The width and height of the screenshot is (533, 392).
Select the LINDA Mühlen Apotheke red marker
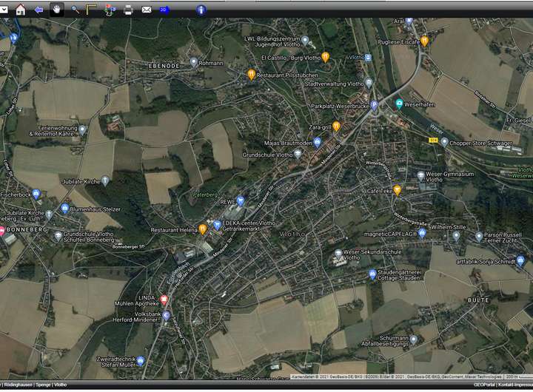[x=164, y=300]
